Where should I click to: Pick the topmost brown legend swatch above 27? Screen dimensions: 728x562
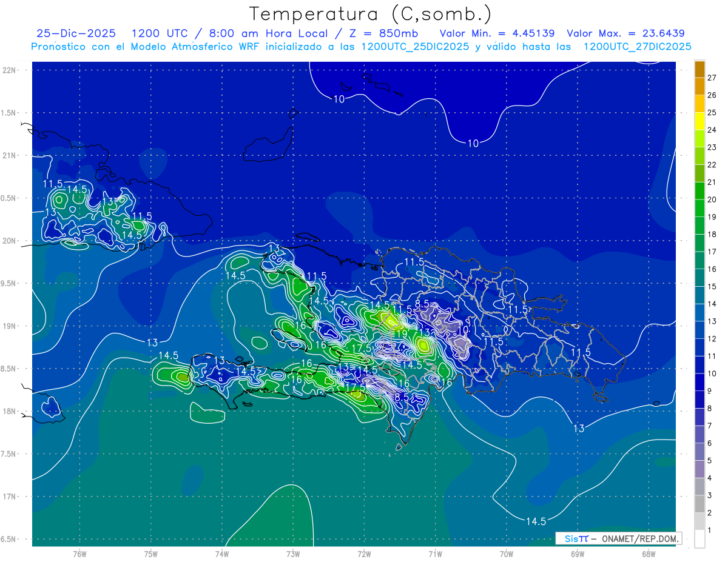tap(699, 69)
